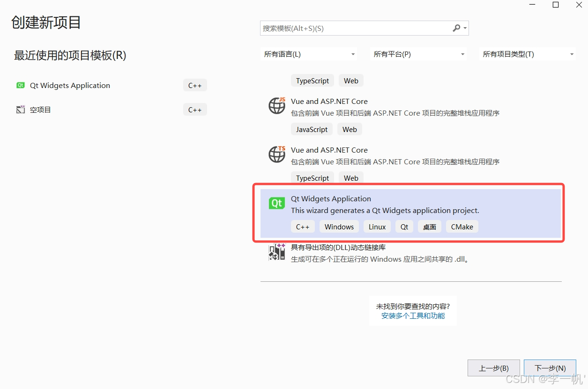Open the 所有项目类型(T) project type dropdown
The width and height of the screenshot is (588, 389).
528,54
